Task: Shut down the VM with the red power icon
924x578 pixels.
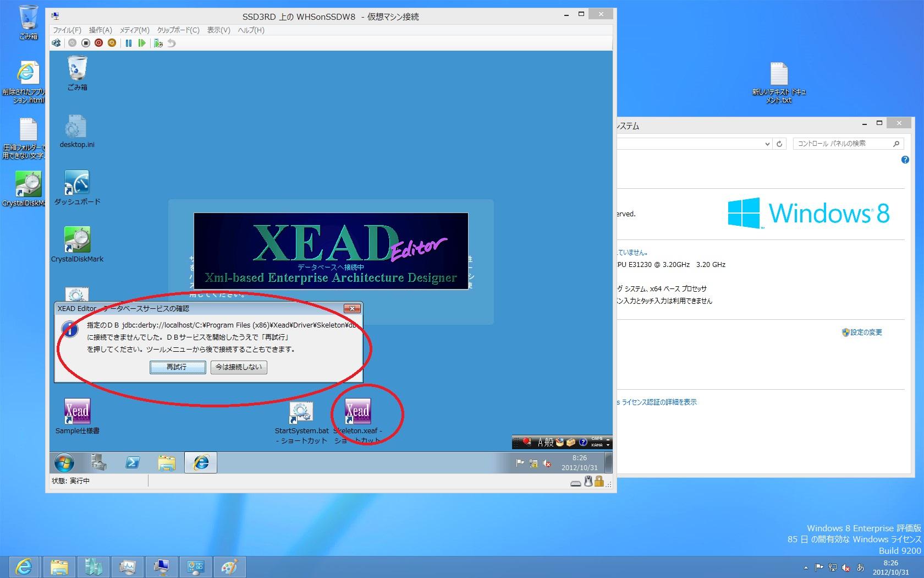Action: (x=98, y=43)
